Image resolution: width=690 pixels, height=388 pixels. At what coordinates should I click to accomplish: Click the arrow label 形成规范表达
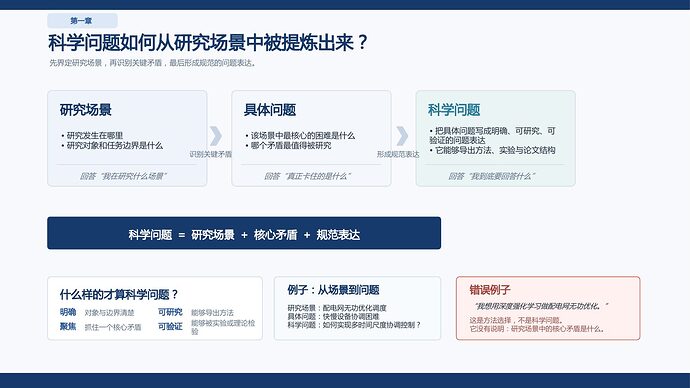pyautogui.click(x=398, y=154)
